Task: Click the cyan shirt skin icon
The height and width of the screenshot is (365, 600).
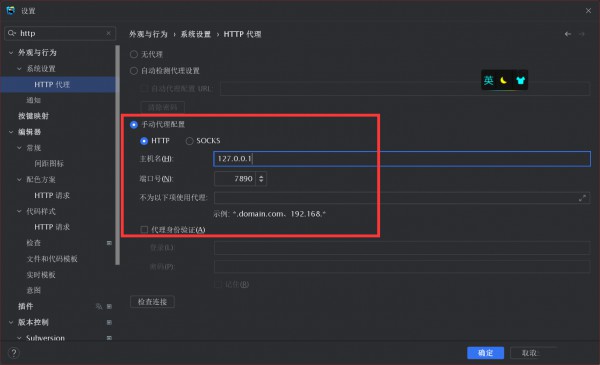Action: coord(520,80)
